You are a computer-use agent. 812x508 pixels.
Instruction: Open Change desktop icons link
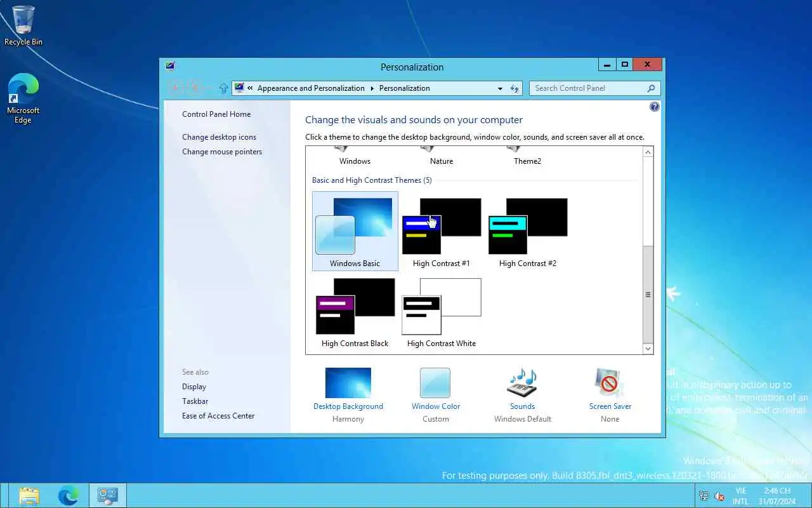(x=219, y=137)
